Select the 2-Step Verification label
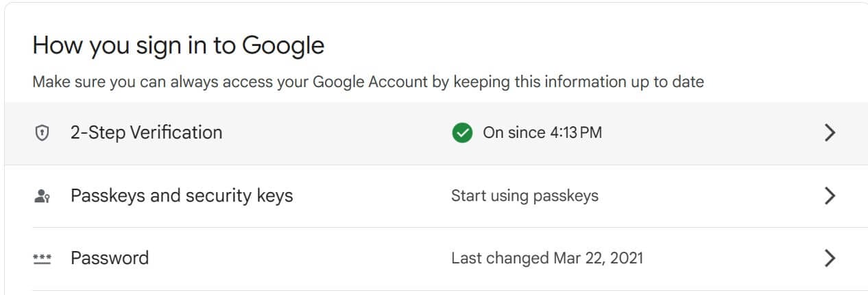The width and height of the screenshot is (868, 295). 146,132
